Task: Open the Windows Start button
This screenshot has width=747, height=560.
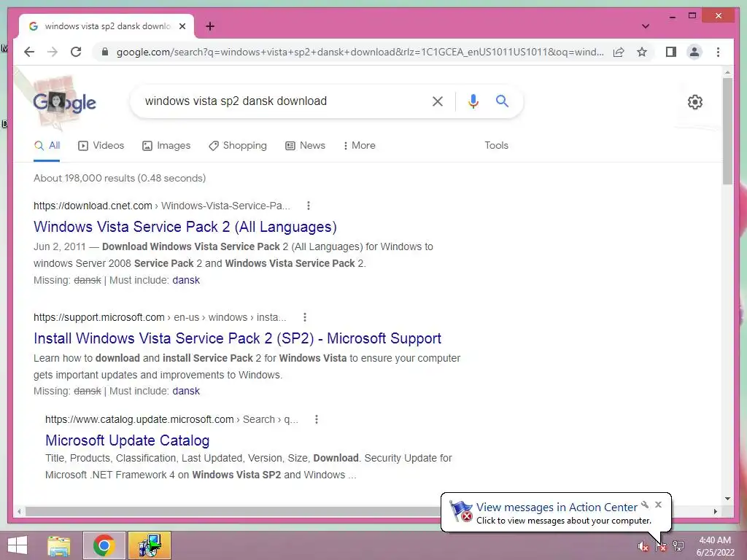Action: click(x=18, y=545)
